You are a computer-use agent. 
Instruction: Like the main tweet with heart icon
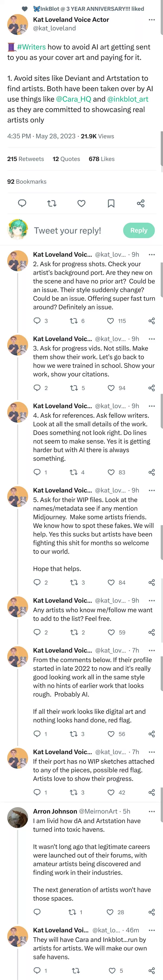coord(81,203)
